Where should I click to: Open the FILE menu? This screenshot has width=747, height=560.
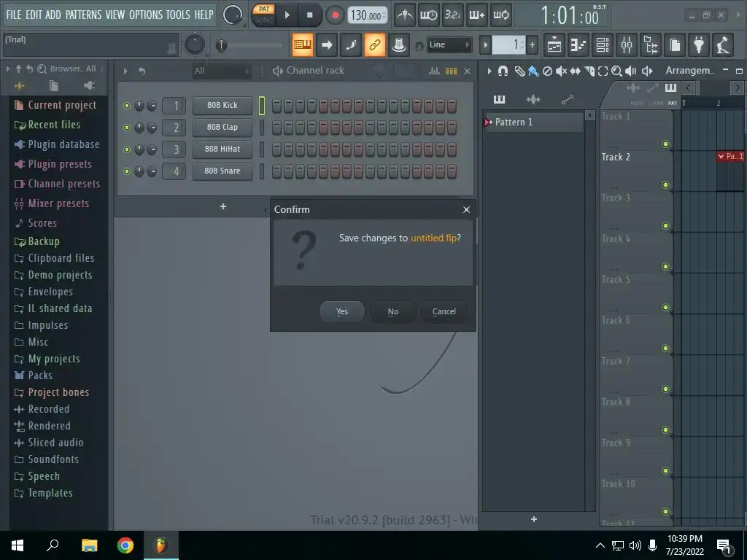coord(14,15)
